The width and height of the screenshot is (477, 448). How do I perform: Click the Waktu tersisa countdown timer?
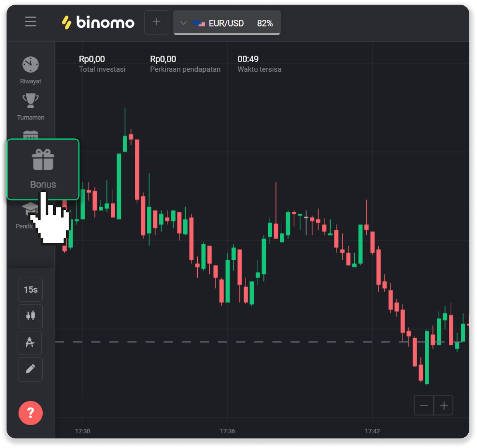click(248, 59)
